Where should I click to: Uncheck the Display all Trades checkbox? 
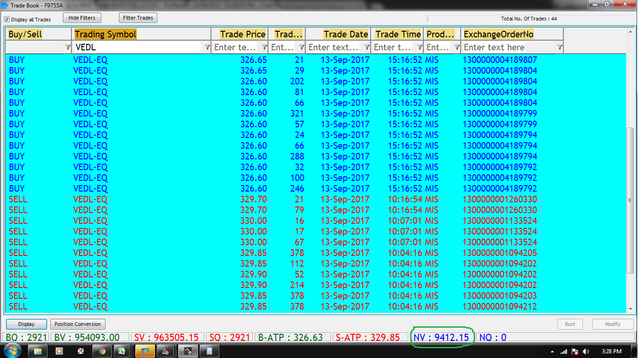(x=7, y=20)
